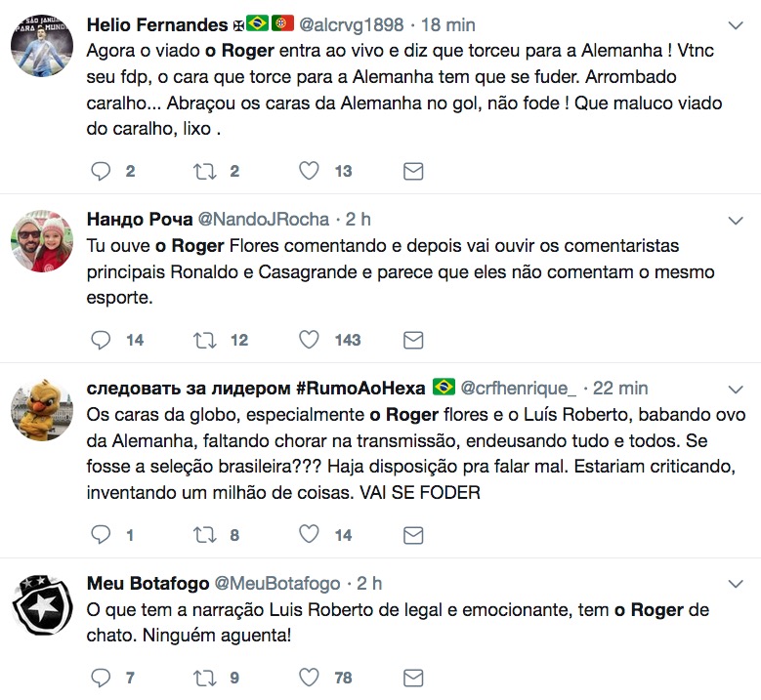Reply to Нандо Роча's tweet
This screenshot has width=761, height=700.
pos(101,340)
